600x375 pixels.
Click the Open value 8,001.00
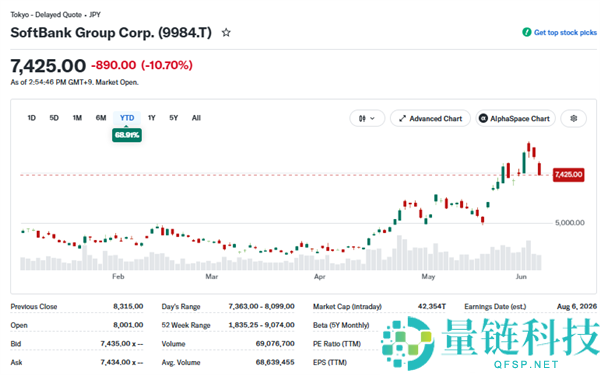pos(128,325)
